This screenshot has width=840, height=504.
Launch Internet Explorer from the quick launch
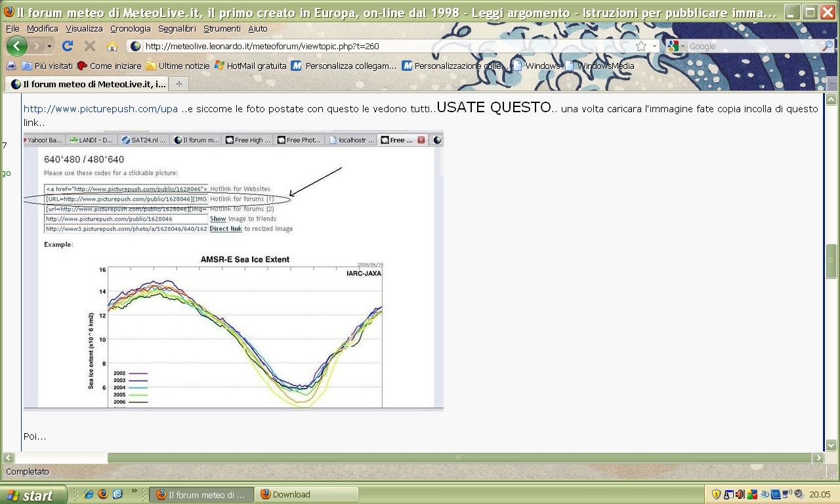click(89, 494)
